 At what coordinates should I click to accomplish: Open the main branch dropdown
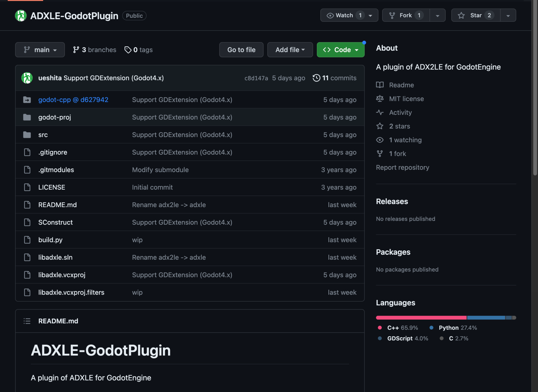point(40,50)
